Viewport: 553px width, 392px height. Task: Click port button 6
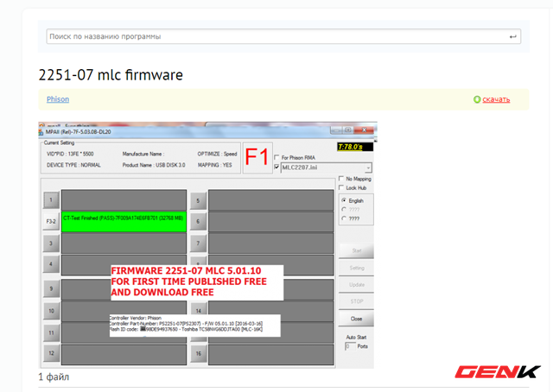click(198, 221)
